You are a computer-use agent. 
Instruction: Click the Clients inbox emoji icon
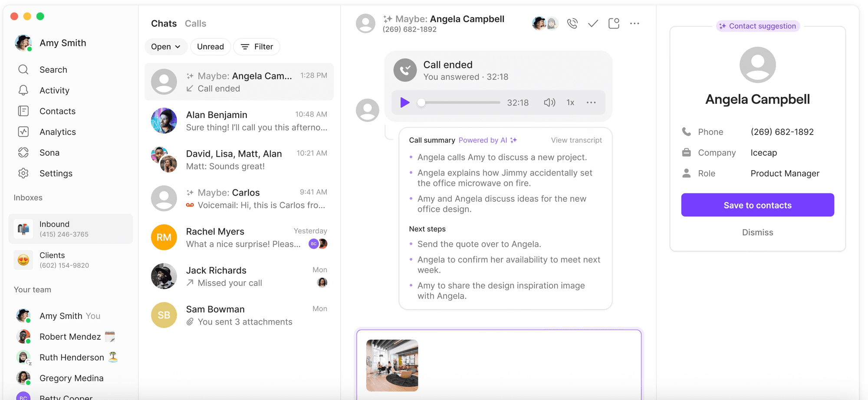[23, 260]
